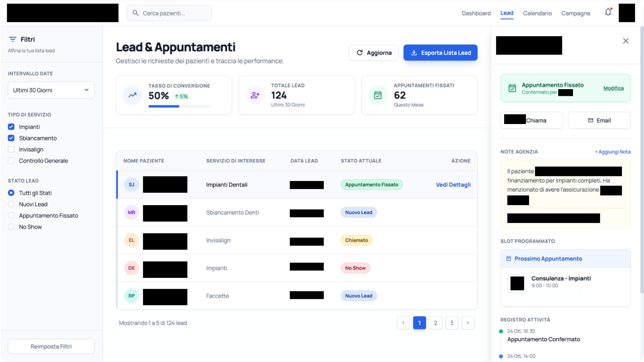This screenshot has width=644, height=362.
Task: Disable the Impianti service filter
Action: coord(11,127)
